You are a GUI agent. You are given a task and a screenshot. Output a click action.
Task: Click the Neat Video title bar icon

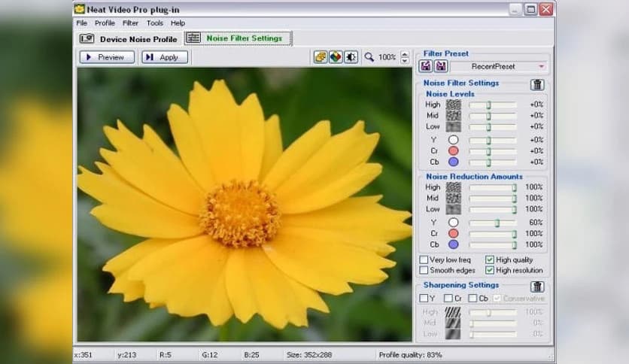tap(80, 9)
